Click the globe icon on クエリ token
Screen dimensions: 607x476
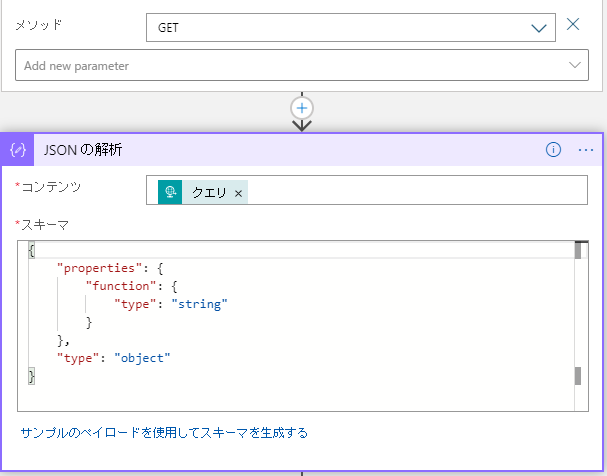(x=170, y=192)
